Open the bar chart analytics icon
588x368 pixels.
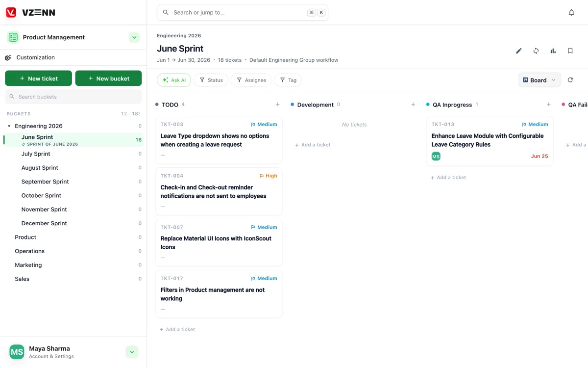tap(553, 51)
